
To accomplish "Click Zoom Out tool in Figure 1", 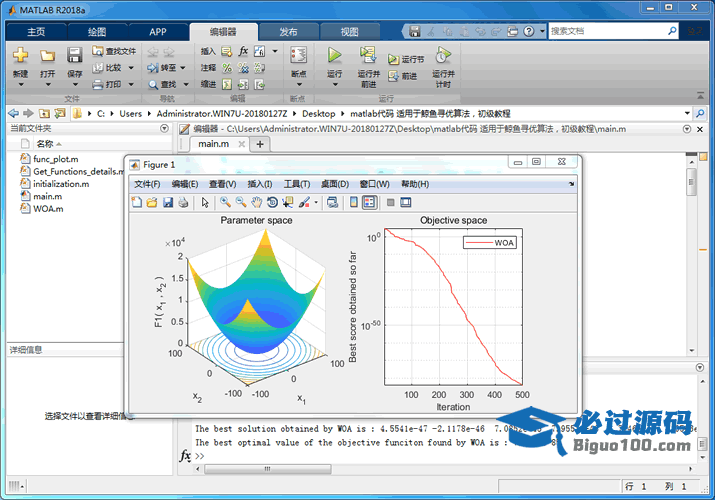I will (x=241, y=202).
